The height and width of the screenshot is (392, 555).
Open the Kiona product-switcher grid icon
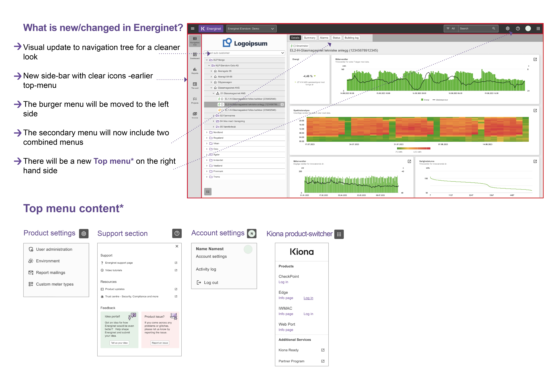(x=538, y=29)
